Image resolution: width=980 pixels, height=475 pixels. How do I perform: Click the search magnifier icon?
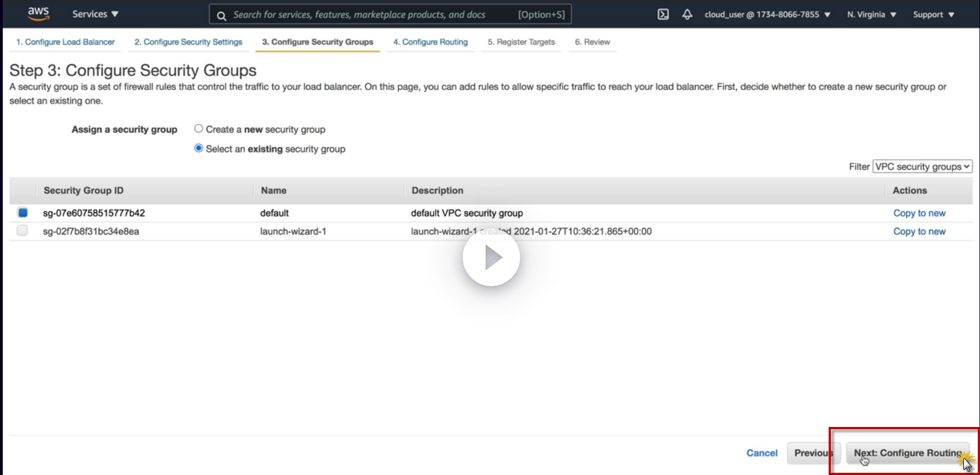(222, 15)
